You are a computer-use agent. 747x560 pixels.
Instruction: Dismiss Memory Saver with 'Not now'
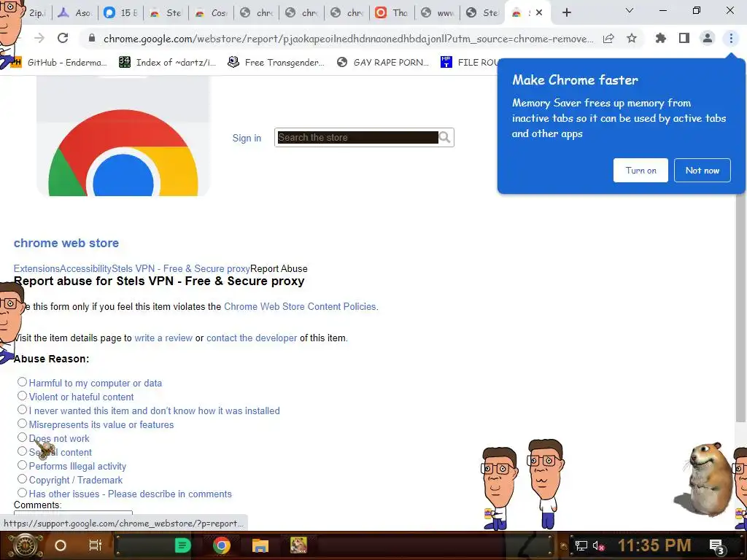point(703,171)
